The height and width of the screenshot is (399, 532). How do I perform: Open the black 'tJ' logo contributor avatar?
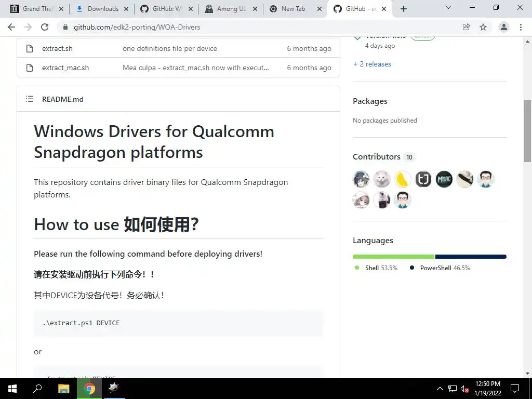pyautogui.click(x=423, y=179)
